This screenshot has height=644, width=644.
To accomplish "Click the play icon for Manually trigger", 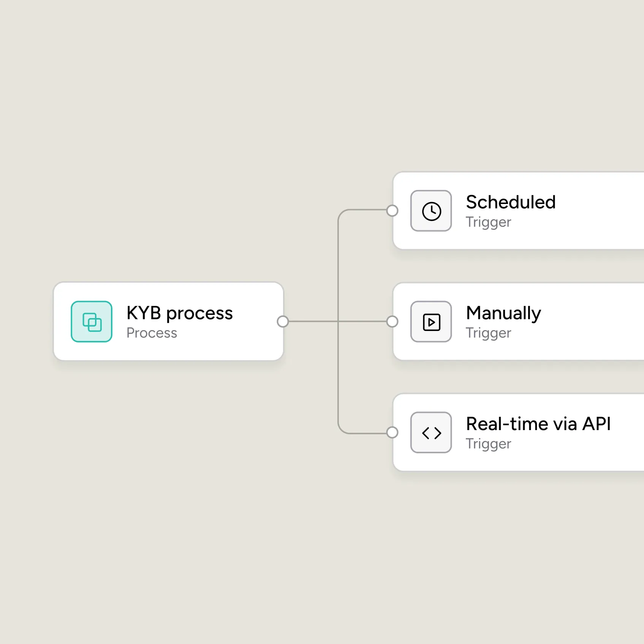I will 431,322.
